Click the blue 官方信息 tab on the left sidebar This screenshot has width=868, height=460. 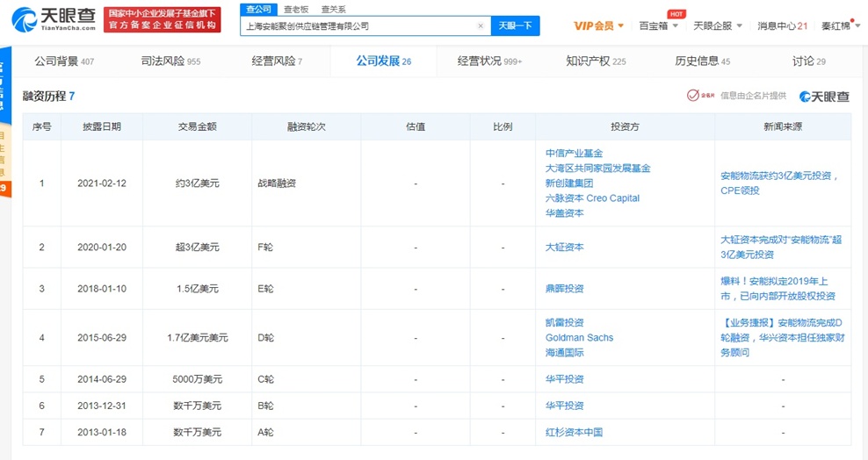pos(5,86)
